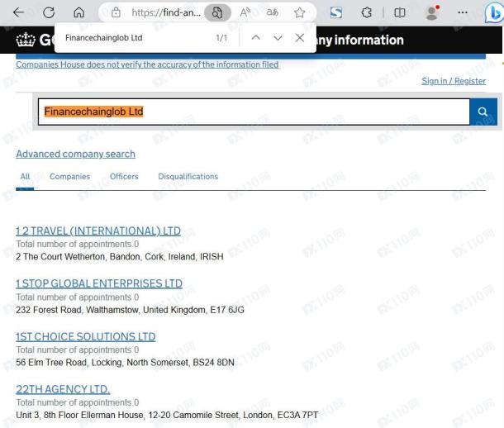The image size is (504, 428).
Task: Start Read aloud from the address bar
Action: pyautogui.click(x=245, y=12)
